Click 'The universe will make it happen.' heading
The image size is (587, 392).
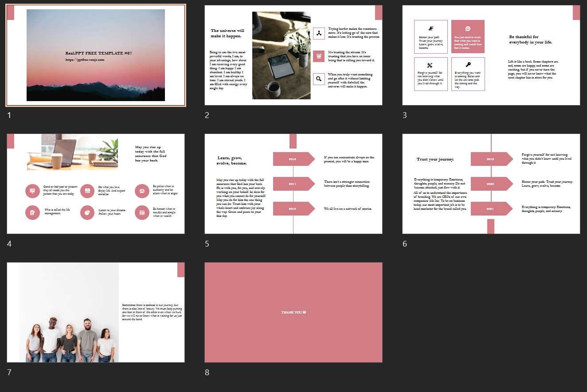coord(227,33)
